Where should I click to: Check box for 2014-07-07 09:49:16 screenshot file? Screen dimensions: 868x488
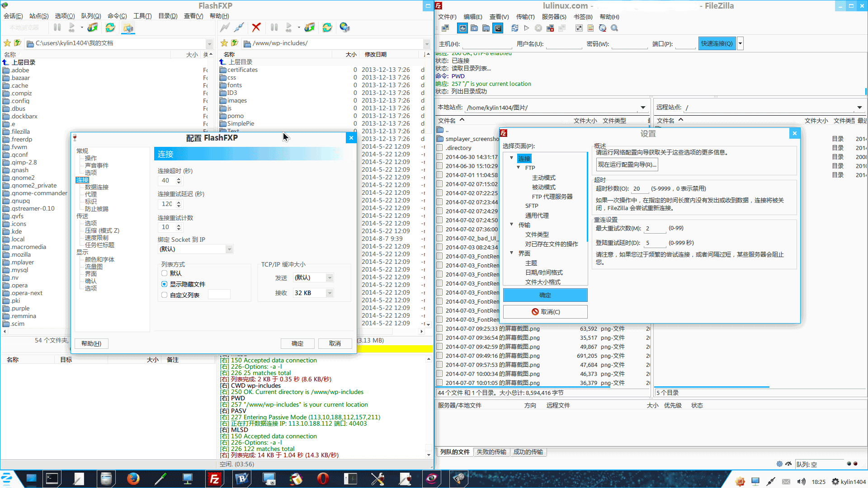(440, 356)
